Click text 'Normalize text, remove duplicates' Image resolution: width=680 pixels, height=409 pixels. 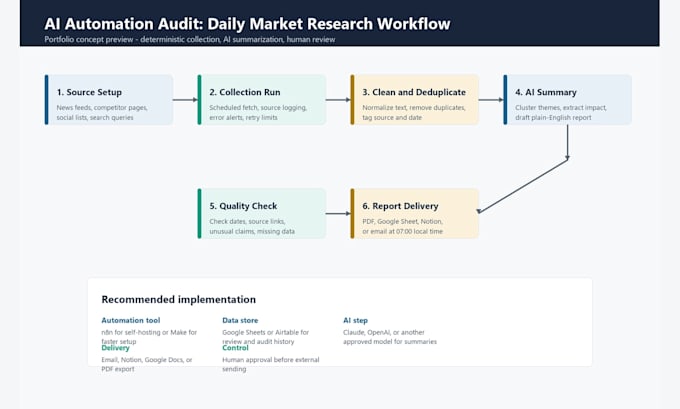click(414, 108)
